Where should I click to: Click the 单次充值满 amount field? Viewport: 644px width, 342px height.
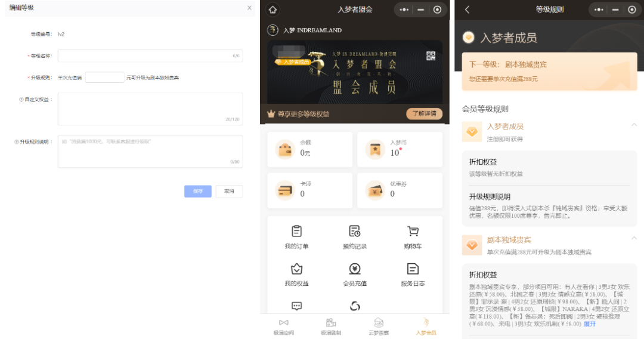pyautogui.click(x=105, y=77)
